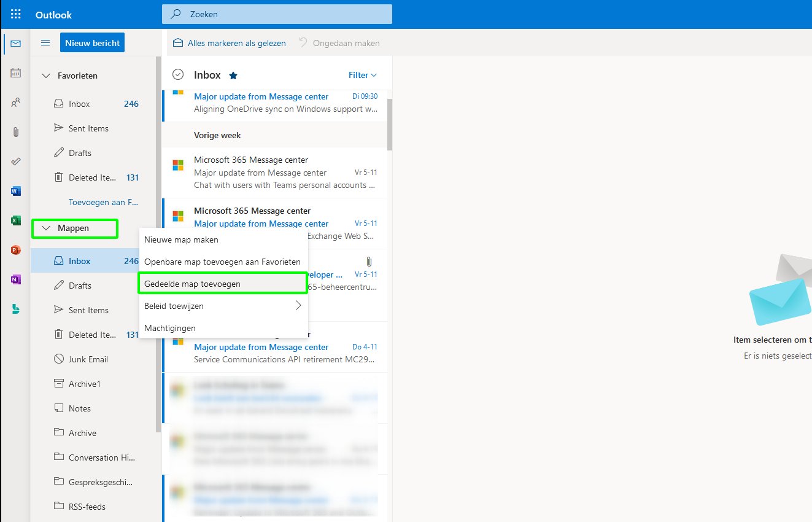Open the People contacts icon in left rail
This screenshot has height=522, width=812.
pos(16,103)
